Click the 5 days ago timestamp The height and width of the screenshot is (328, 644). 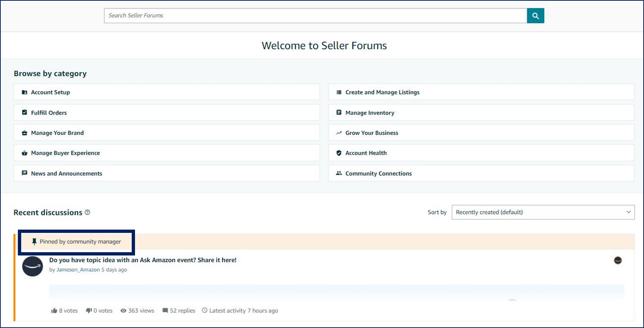pos(114,270)
